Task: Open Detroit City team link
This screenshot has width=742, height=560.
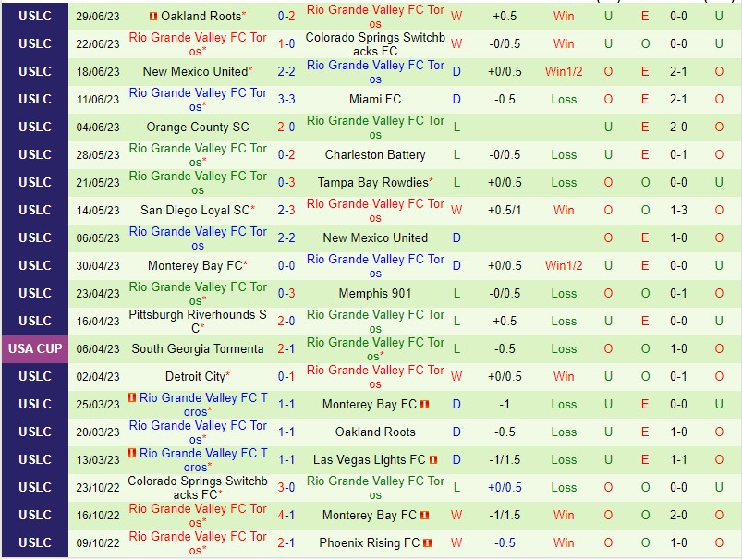Action: click(196, 376)
